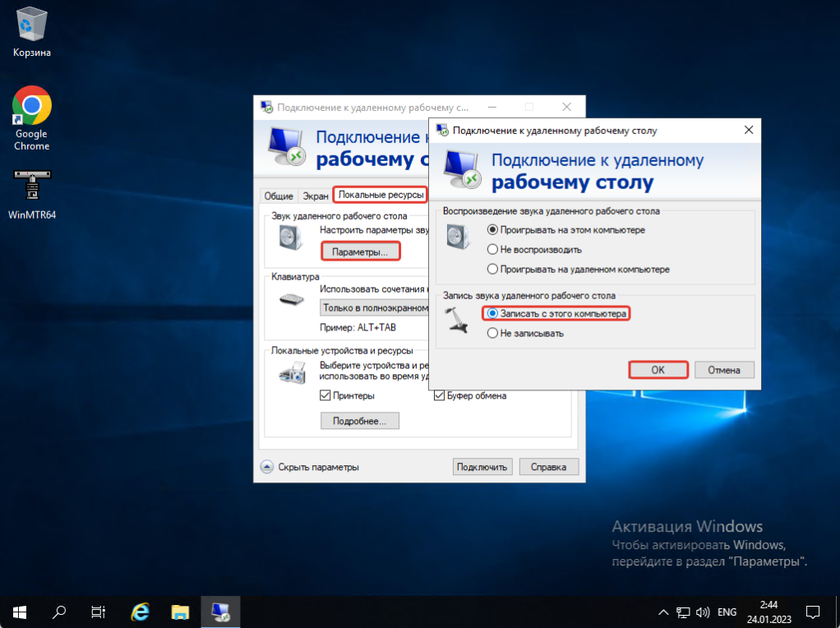This screenshot has height=628, width=840.
Task: Select "Не воспроизводить" radio option
Action: pos(493,249)
